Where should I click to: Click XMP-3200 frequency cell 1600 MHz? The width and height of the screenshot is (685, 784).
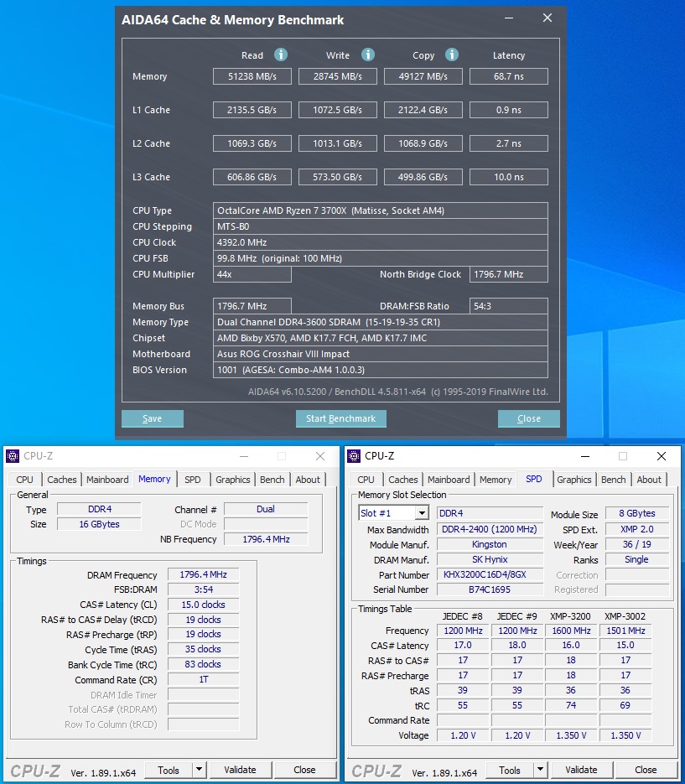point(572,631)
